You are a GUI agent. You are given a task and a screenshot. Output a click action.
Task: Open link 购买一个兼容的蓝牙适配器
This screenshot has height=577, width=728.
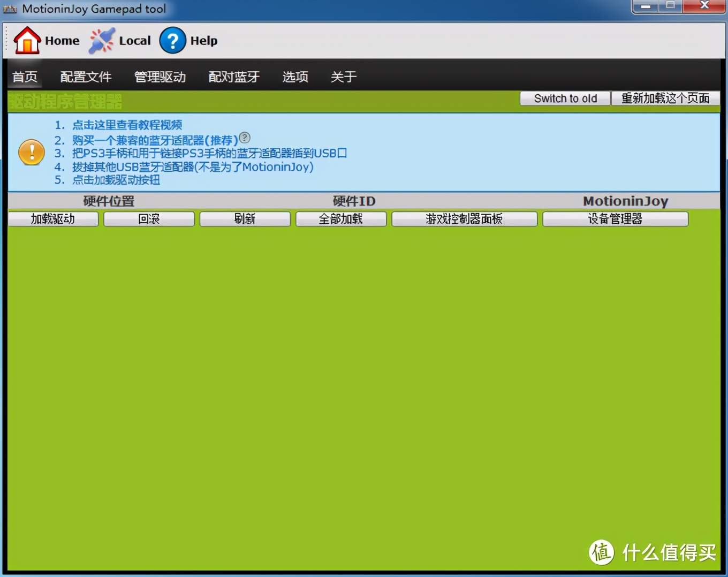click(155, 140)
